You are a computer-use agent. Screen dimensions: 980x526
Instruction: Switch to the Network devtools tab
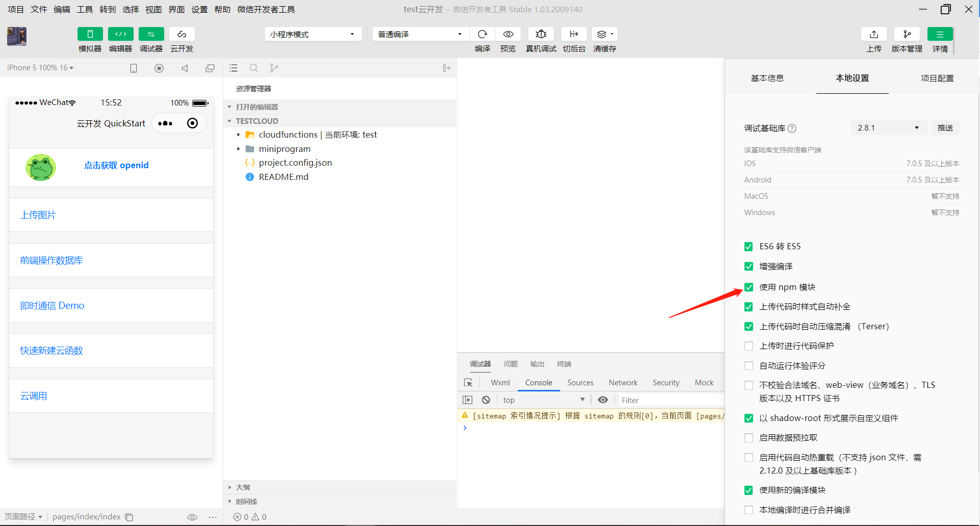tap(623, 383)
